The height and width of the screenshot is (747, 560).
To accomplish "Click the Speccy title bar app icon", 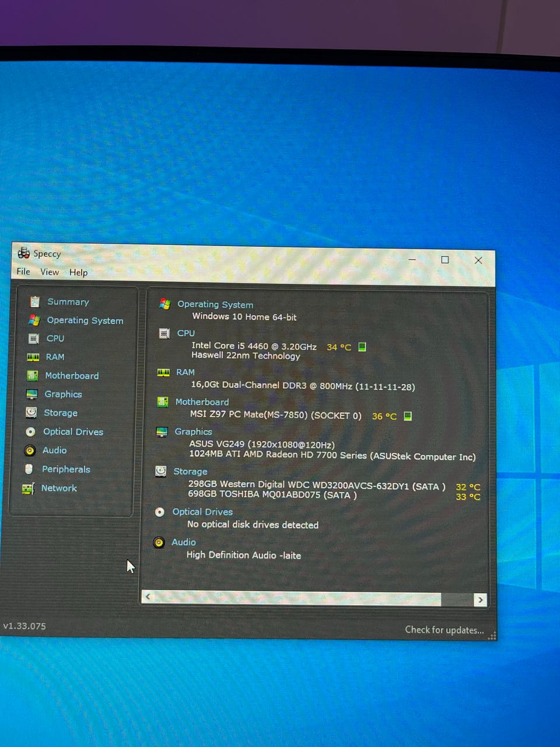I will (x=24, y=253).
